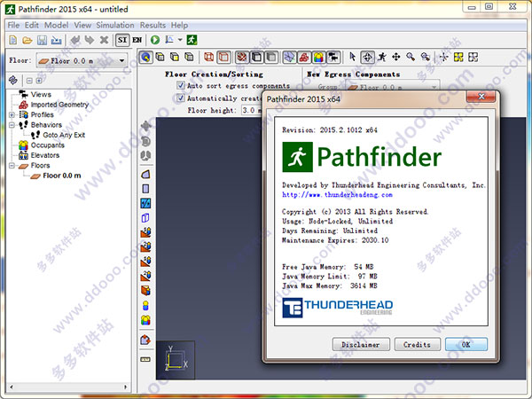This screenshot has height=399, width=532.
Task: Open the Edit menu
Action: pos(32,25)
